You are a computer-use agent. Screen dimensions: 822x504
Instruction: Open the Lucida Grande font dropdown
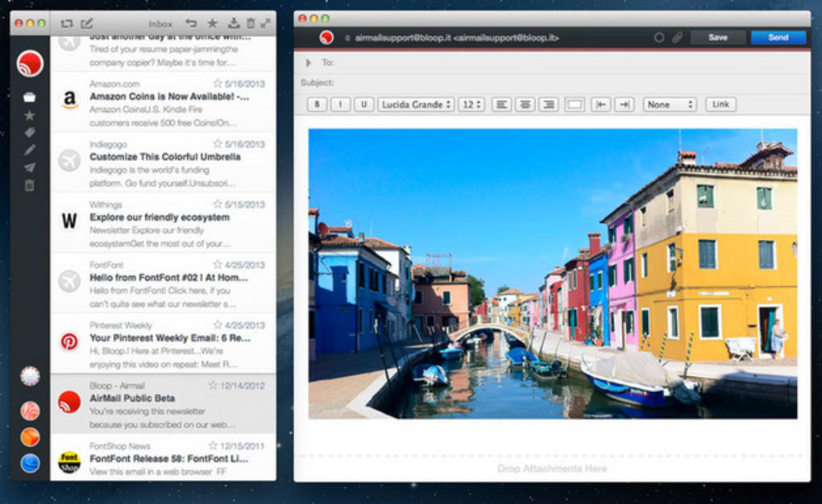pos(415,105)
